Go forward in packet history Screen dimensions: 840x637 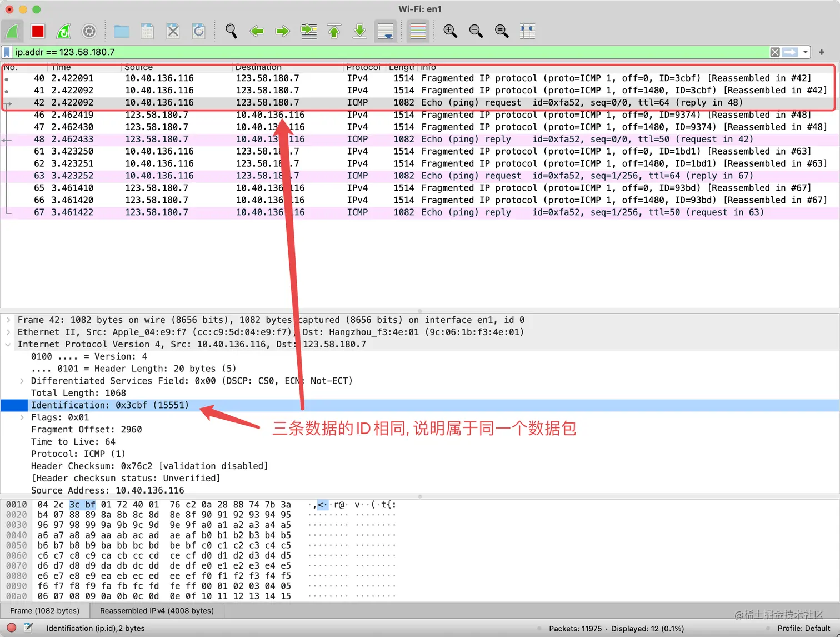(283, 31)
